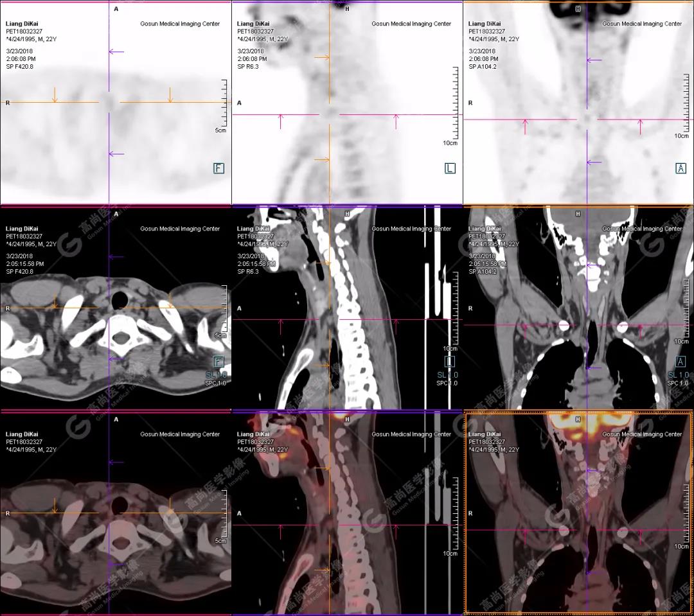Click patient name Liang DiKai in axial PET view
The width and height of the screenshot is (694, 616).
click(x=24, y=24)
